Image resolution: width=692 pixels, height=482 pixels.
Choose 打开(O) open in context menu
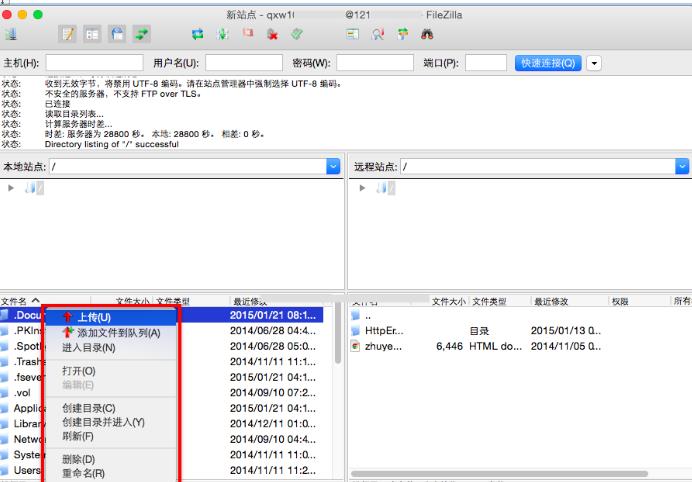pyautogui.click(x=111, y=371)
